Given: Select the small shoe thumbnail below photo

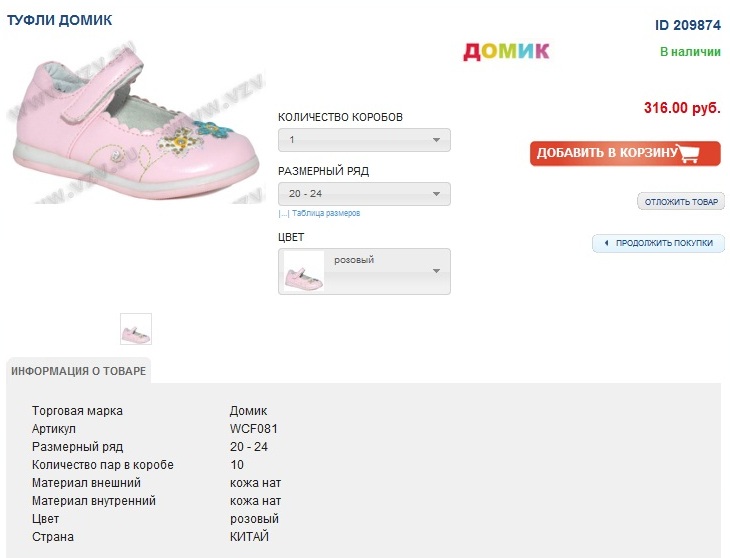Looking at the screenshot, I should (x=136, y=328).
